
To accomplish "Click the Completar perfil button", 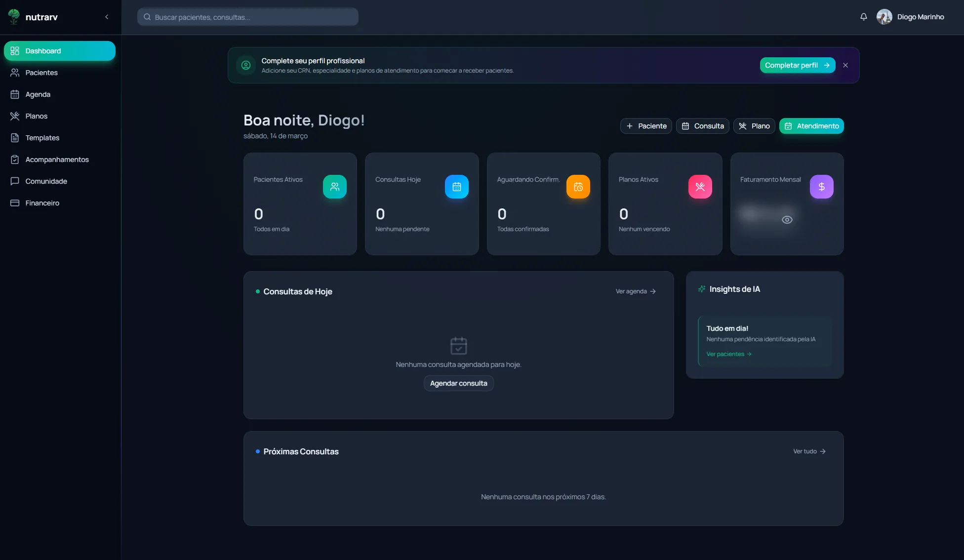I will point(797,65).
